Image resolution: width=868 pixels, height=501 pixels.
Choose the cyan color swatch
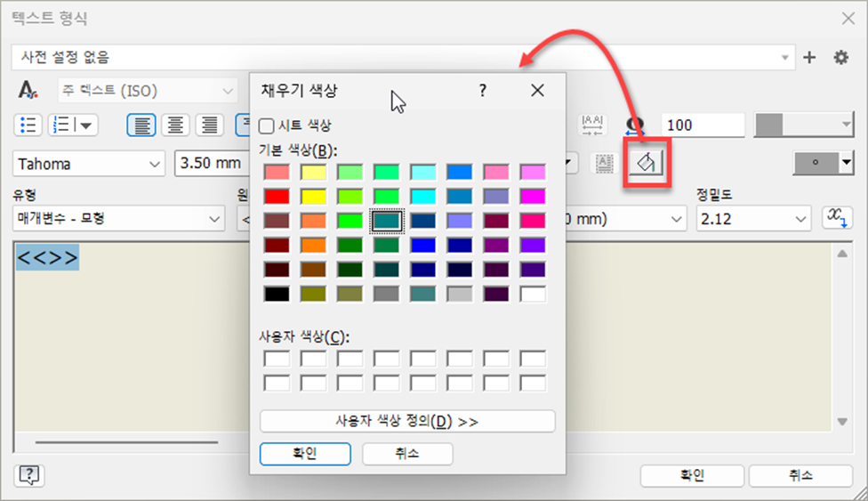tap(423, 196)
